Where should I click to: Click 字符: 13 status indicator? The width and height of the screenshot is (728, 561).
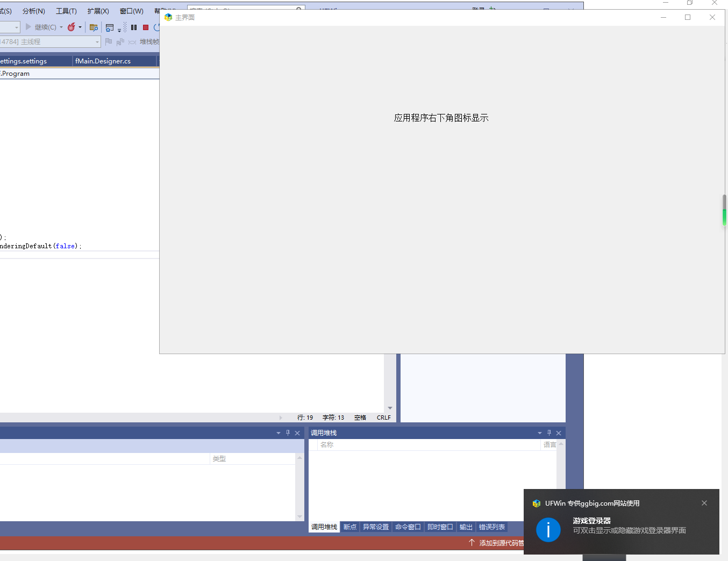pyautogui.click(x=333, y=418)
